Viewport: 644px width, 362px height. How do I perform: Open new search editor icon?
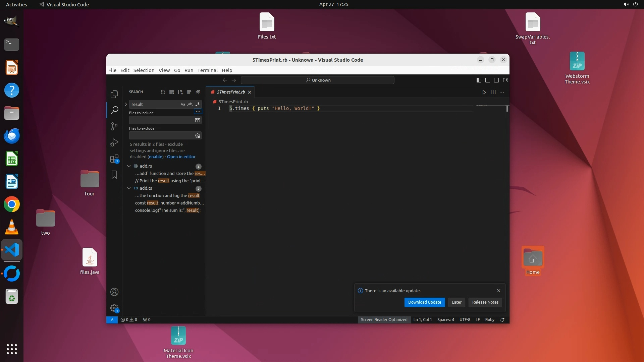coord(180,92)
